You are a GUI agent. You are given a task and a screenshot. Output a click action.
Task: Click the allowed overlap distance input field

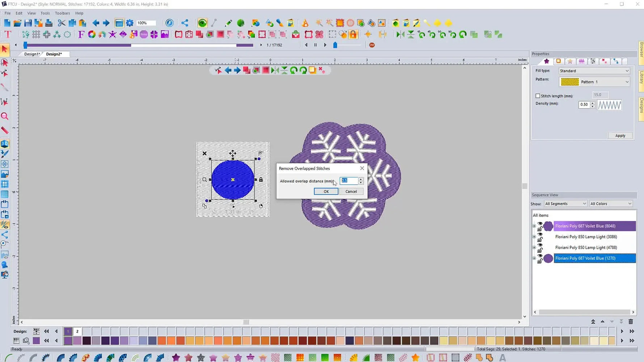[x=348, y=180]
